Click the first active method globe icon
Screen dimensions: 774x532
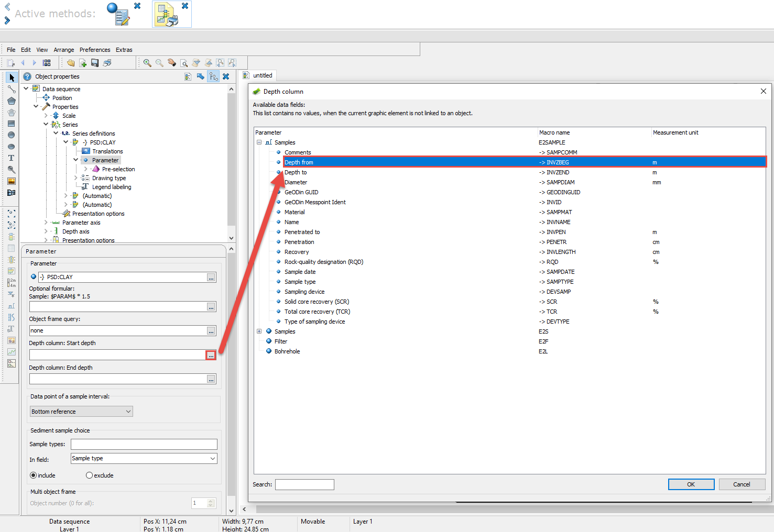(x=118, y=14)
